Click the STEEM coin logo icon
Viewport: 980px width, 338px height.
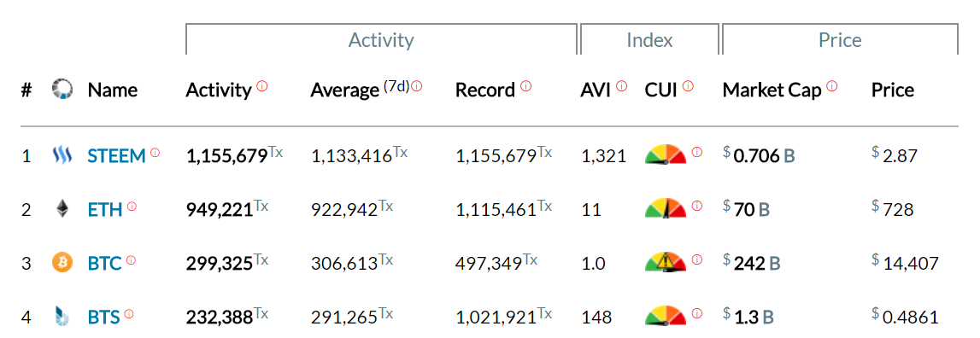62,155
